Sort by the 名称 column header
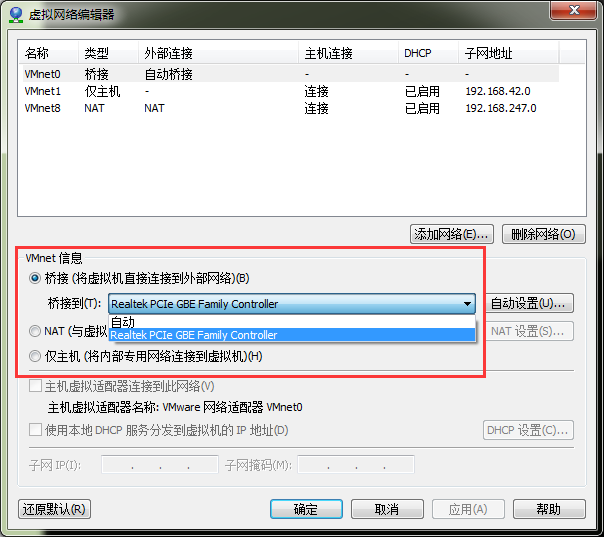Viewport: 604px width, 537px height. tap(49, 53)
